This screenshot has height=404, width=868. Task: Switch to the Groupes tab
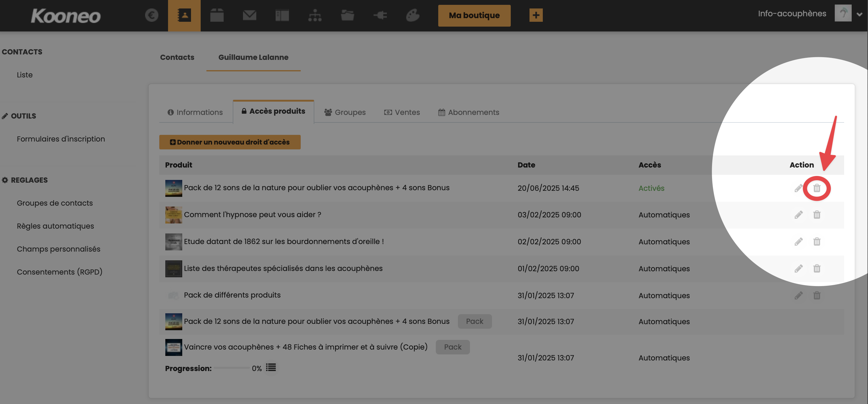(x=345, y=112)
